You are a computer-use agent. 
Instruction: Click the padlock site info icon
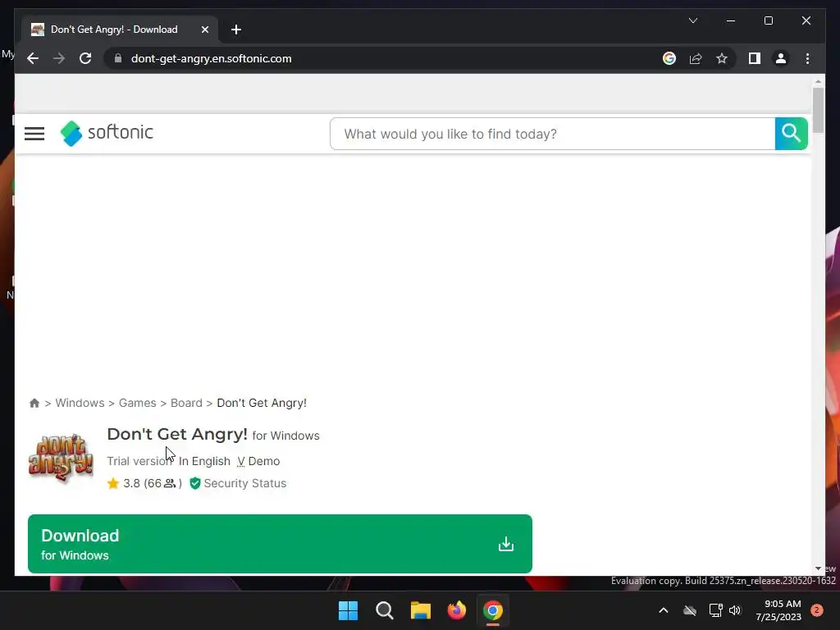coord(118,58)
